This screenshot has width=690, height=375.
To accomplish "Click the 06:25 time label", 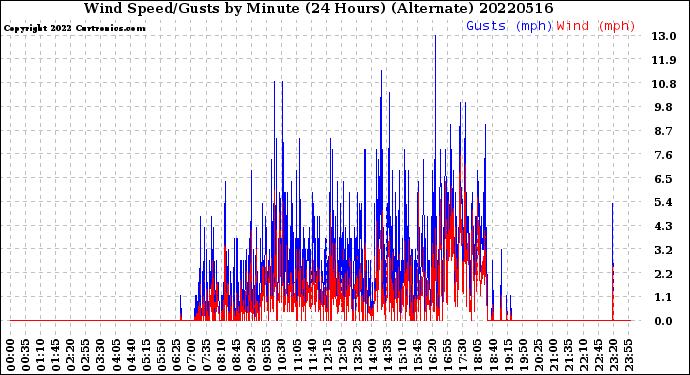I will click(176, 355).
